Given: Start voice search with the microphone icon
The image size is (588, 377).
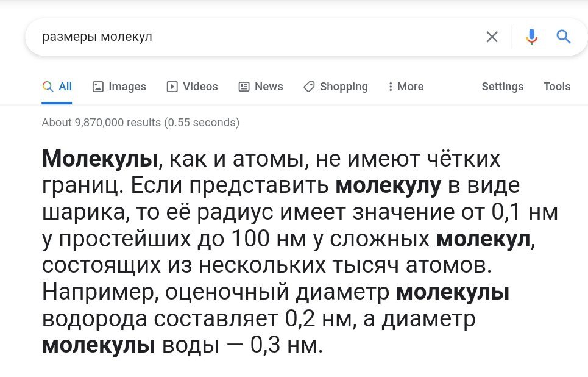Looking at the screenshot, I should click(x=532, y=37).
